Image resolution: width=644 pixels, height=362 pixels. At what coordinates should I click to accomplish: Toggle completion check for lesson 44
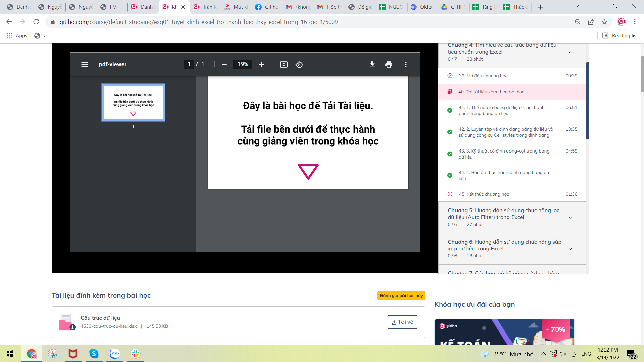tap(450, 175)
